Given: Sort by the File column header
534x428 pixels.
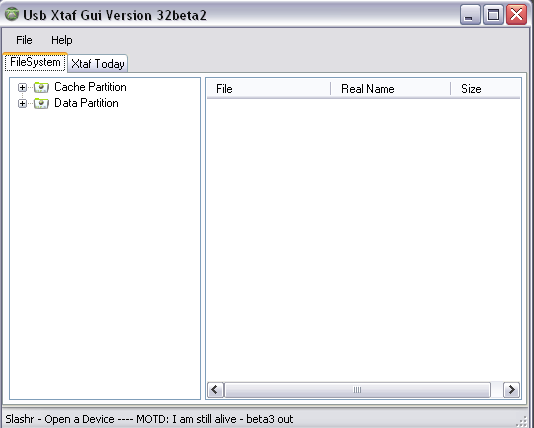Looking at the screenshot, I should click(x=269, y=89).
